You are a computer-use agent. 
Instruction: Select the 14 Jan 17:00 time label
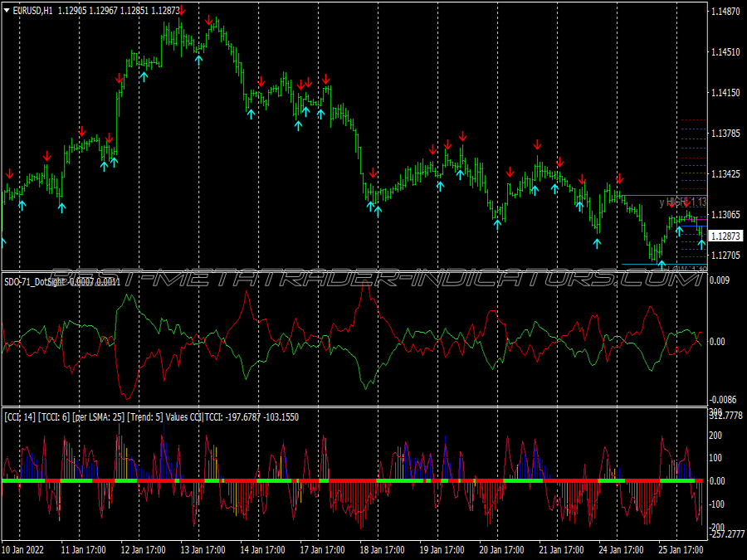pyautogui.click(x=262, y=549)
